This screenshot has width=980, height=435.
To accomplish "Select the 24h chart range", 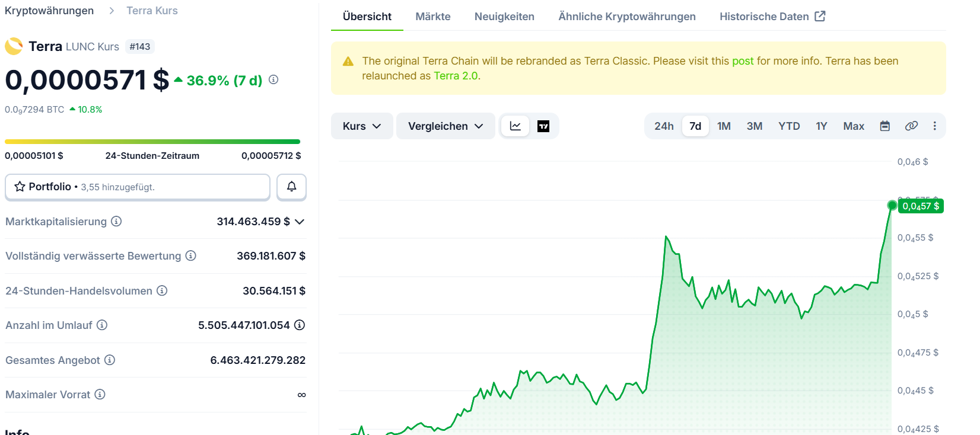I will tap(664, 126).
